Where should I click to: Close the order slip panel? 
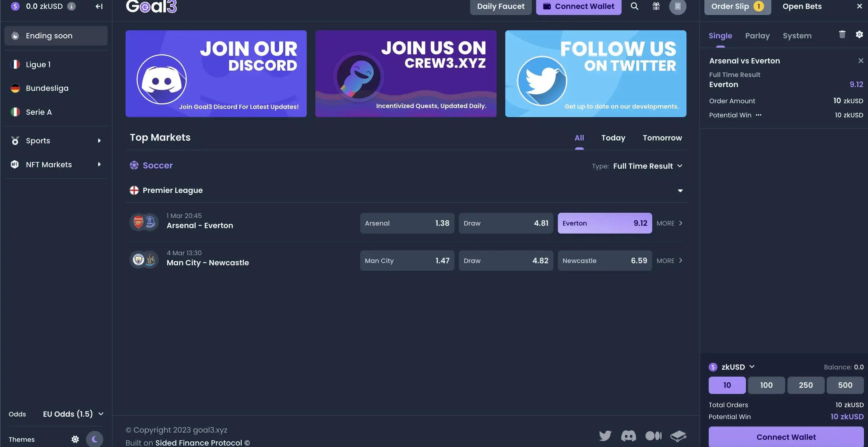(x=859, y=6)
